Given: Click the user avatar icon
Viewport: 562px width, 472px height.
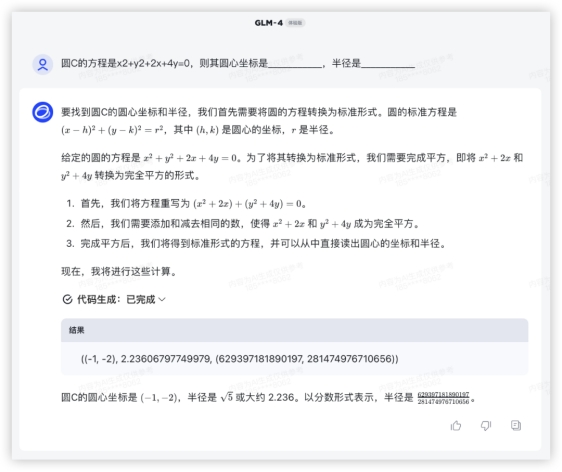Looking at the screenshot, I should point(43,65).
